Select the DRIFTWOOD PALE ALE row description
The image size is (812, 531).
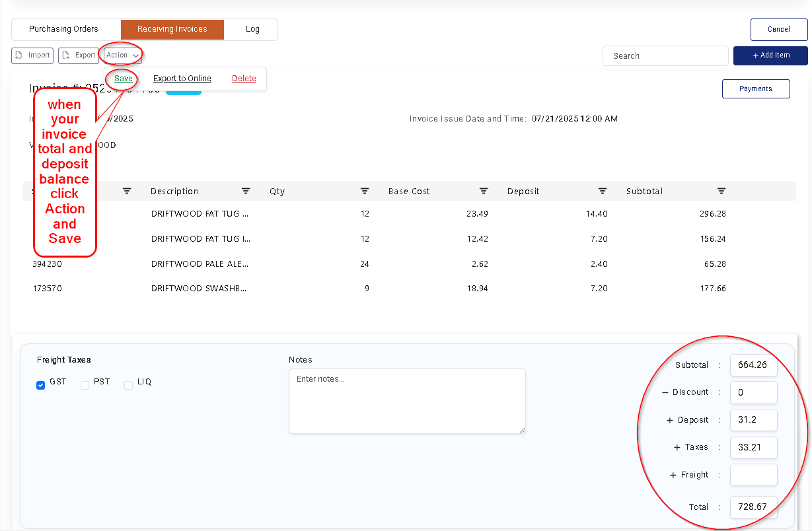200,264
